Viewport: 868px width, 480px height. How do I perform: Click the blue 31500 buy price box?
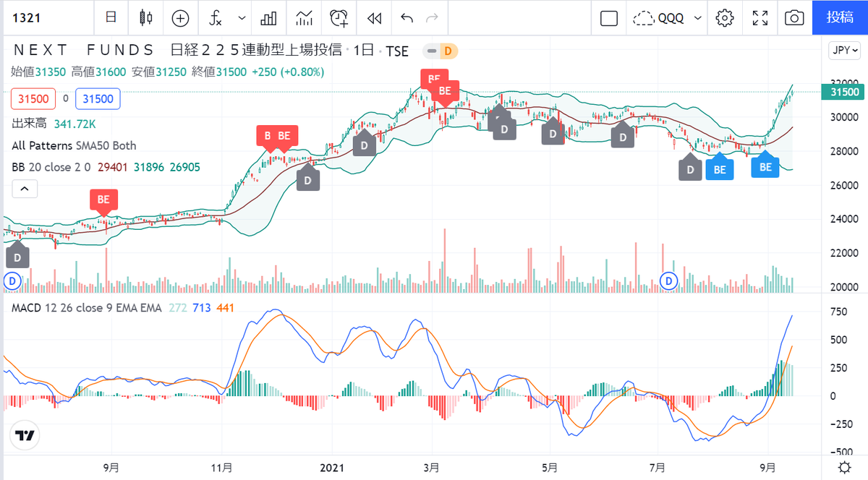(x=97, y=99)
